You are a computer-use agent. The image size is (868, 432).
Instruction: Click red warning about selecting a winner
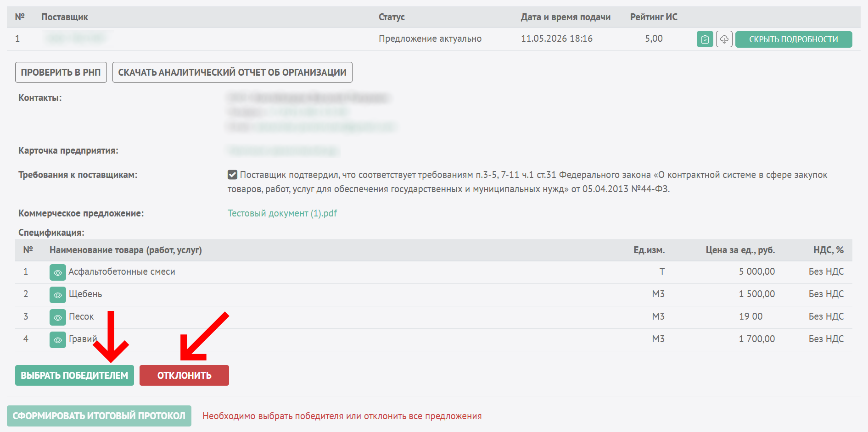point(342,416)
